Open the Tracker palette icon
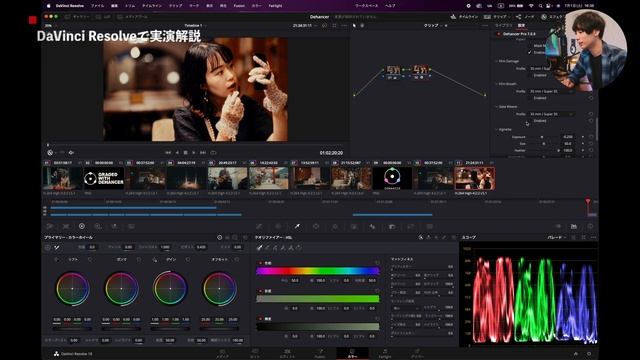This screenshot has width=640, height=360. pyautogui.click(x=335, y=226)
